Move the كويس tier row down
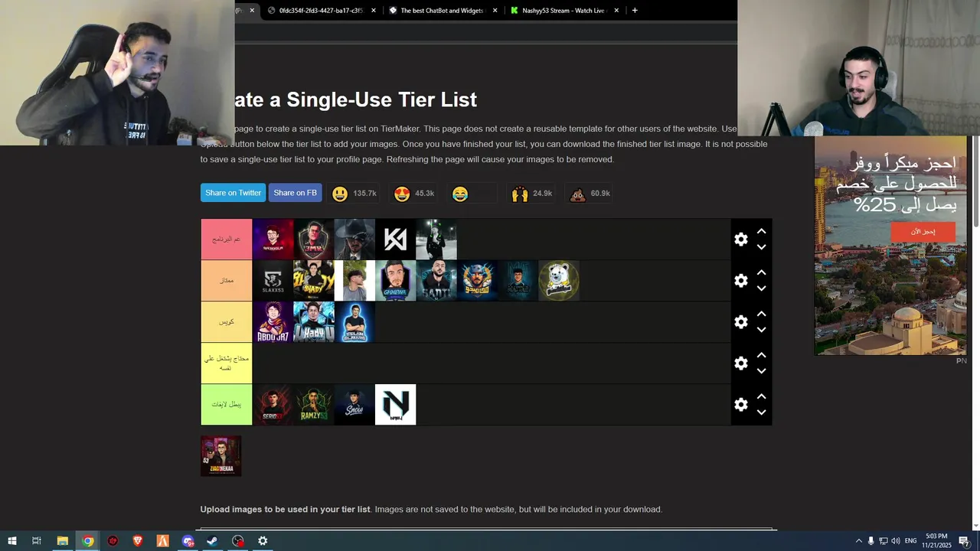Screen dimensions: 980x551 tap(761, 330)
